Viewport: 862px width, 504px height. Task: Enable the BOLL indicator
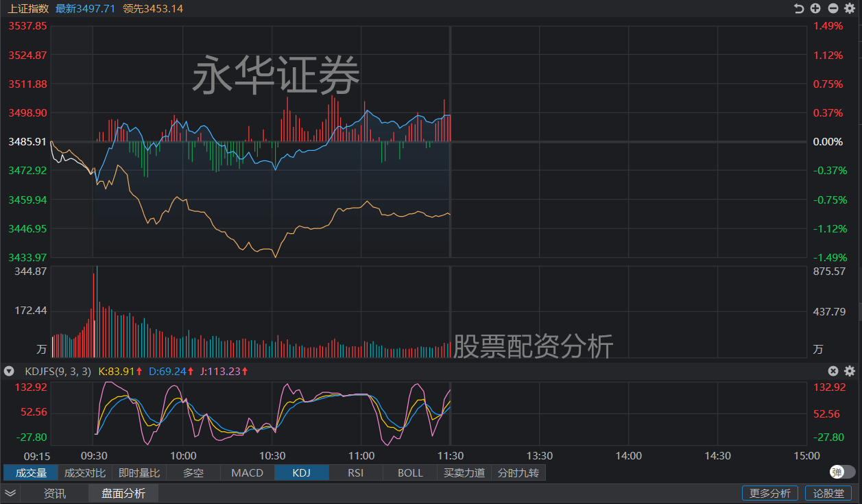(x=409, y=472)
